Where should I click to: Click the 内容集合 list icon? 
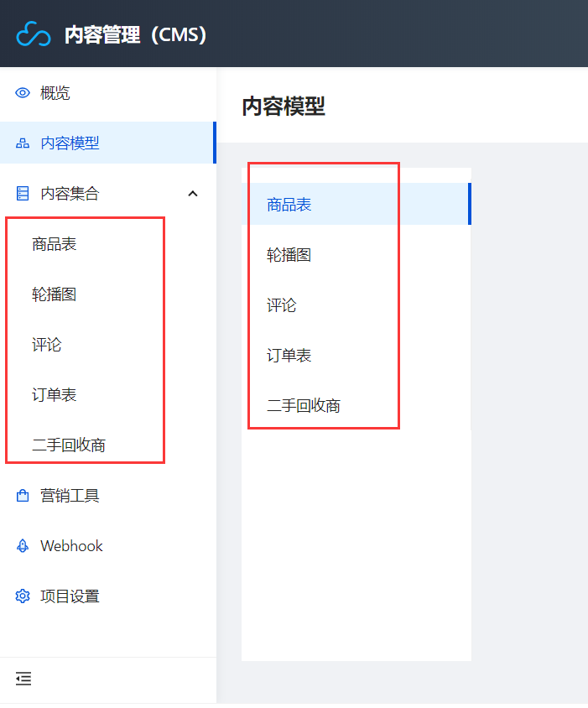(x=23, y=193)
